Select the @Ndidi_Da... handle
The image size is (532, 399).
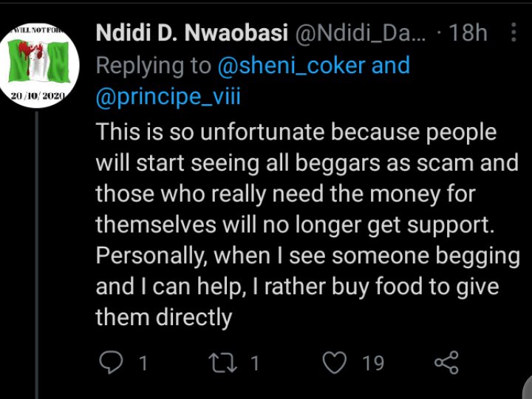point(361,33)
